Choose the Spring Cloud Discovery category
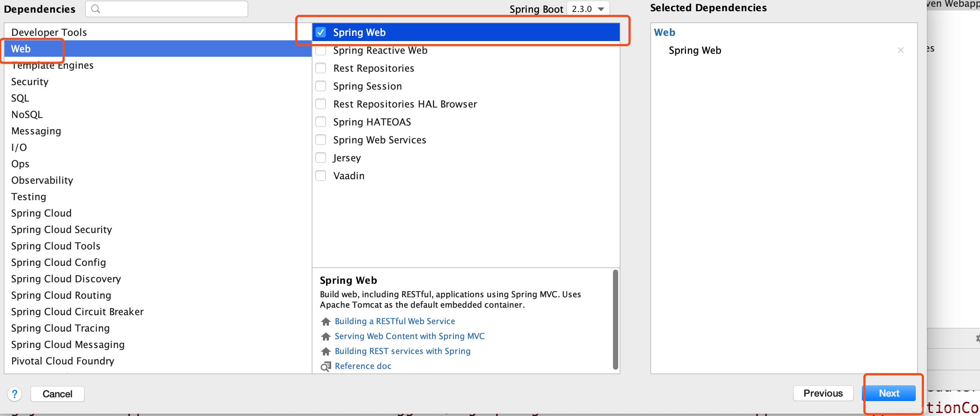This screenshot has height=416, width=980. (x=66, y=279)
